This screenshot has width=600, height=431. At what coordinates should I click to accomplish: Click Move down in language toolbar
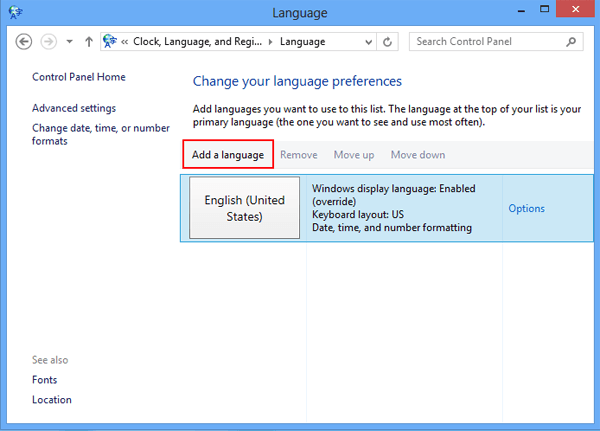(x=417, y=155)
